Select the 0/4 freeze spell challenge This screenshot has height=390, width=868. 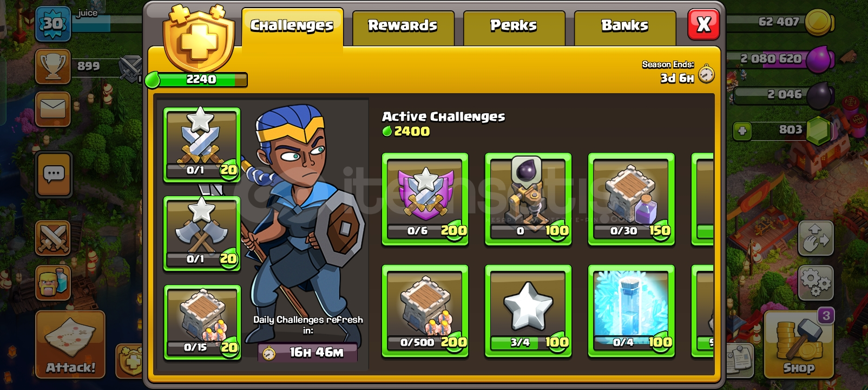coord(632,311)
